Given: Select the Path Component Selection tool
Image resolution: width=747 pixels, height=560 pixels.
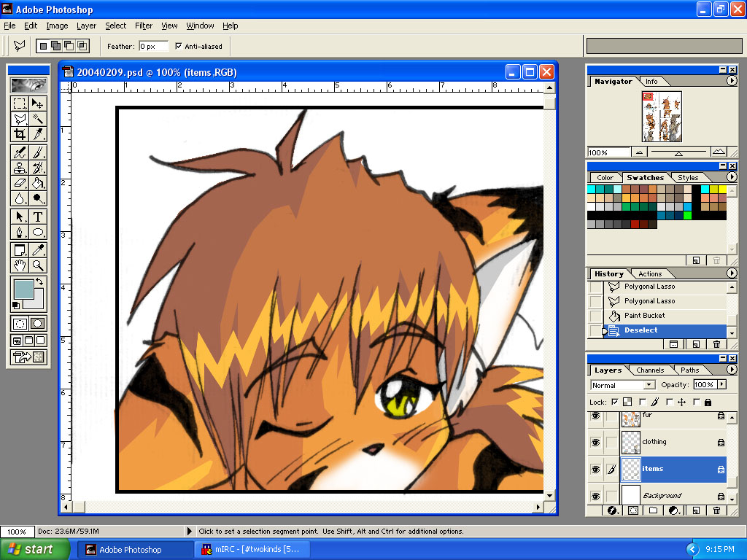Looking at the screenshot, I should [20, 217].
